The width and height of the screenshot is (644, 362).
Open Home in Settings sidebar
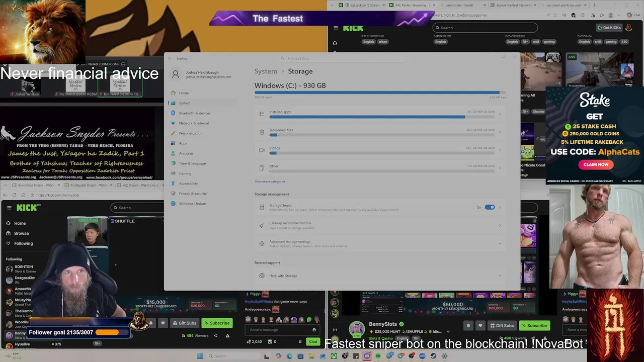[x=184, y=93]
